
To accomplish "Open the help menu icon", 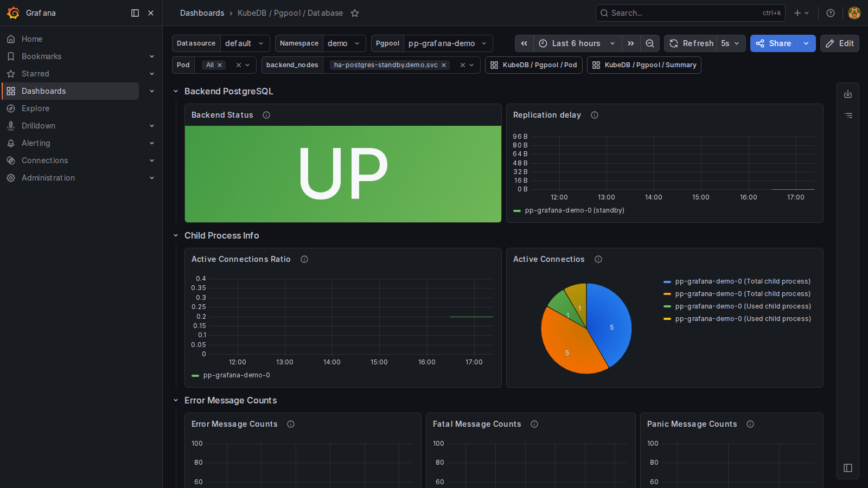I will pos(831,13).
